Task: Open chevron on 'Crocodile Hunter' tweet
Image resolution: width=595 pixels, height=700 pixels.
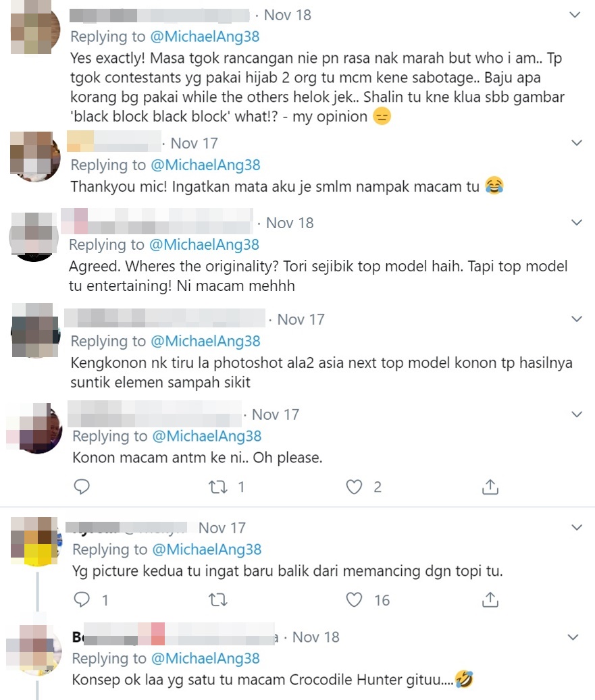Action: pyautogui.click(x=573, y=637)
